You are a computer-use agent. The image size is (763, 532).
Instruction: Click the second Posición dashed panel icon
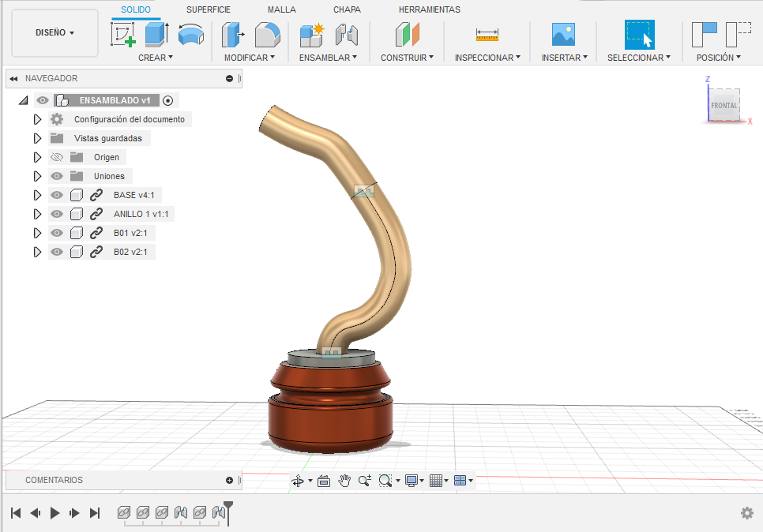click(x=739, y=35)
